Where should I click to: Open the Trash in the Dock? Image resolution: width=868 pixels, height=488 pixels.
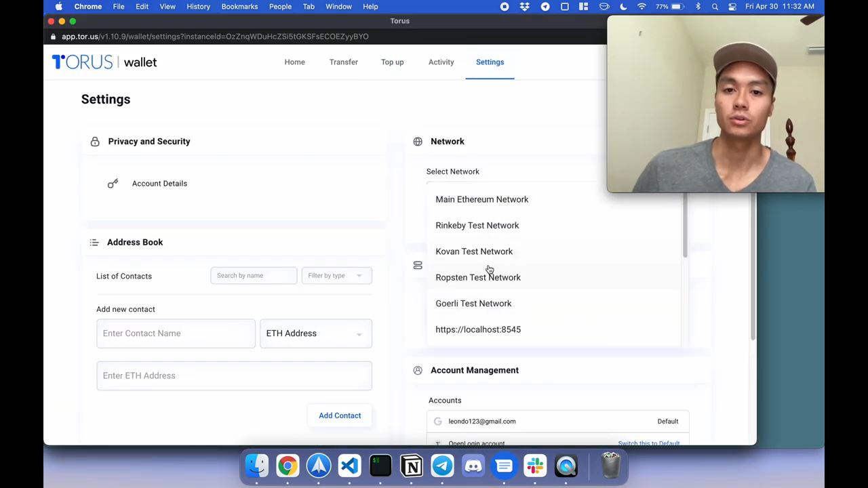611,466
